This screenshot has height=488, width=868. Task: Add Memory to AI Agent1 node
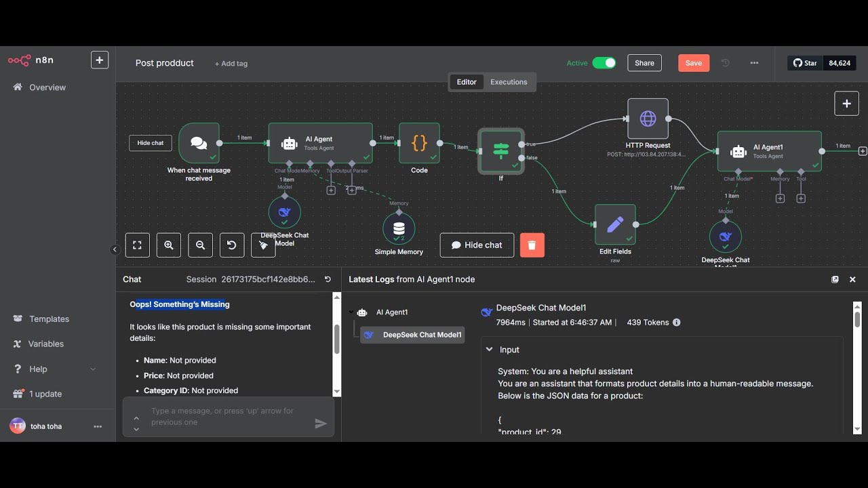pos(780,199)
